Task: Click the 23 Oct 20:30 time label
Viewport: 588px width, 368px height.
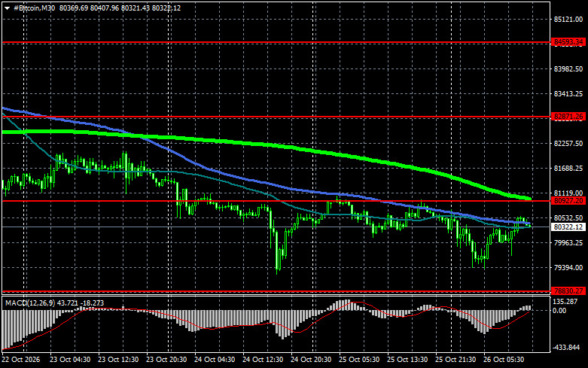Action: [x=166, y=360]
